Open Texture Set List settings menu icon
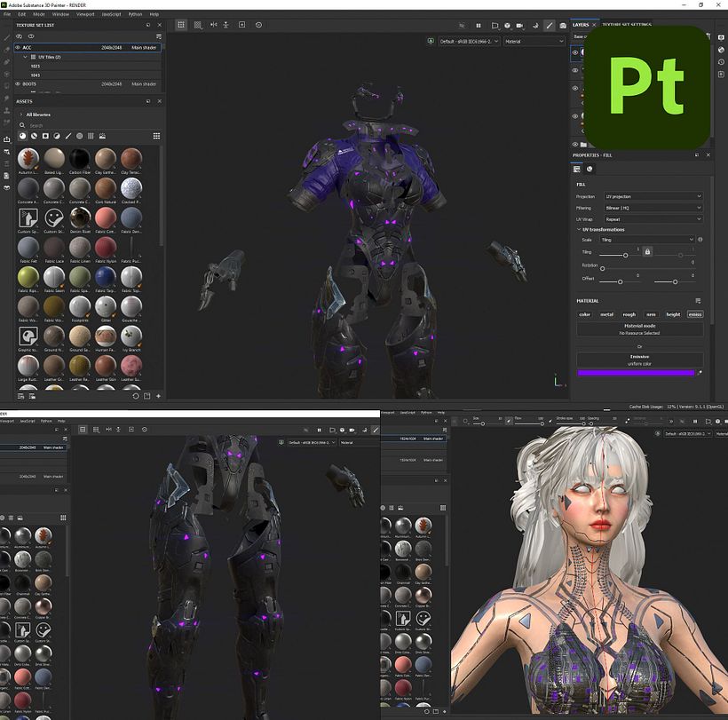Image resolution: width=728 pixels, height=720 pixels. (x=159, y=36)
